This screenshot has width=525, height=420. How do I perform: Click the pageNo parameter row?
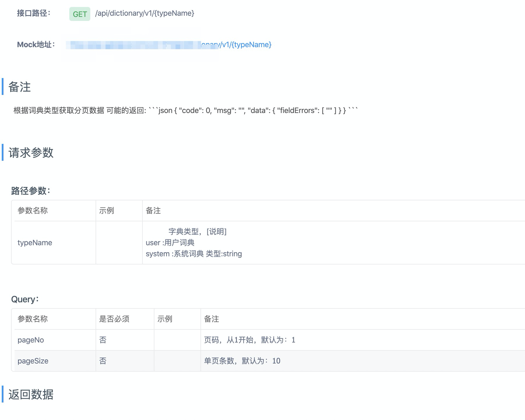(x=31, y=340)
